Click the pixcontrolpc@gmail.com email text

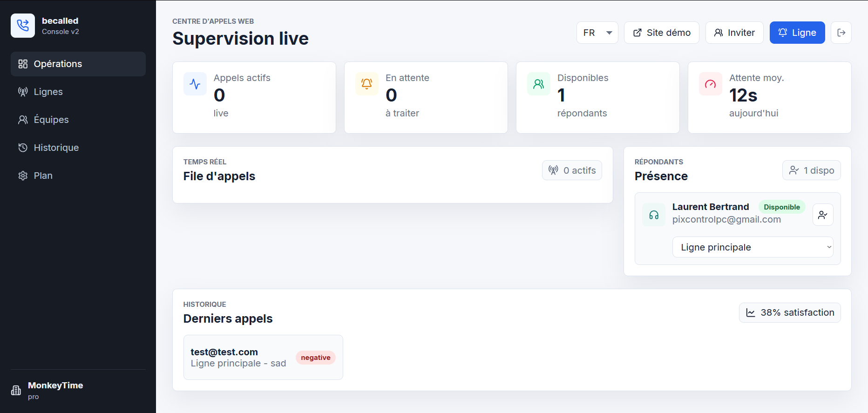pos(726,219)
